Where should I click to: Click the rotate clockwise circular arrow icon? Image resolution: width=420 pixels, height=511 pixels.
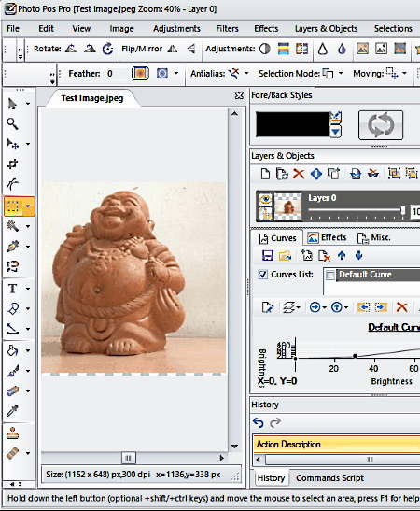[x=107, y=49]
